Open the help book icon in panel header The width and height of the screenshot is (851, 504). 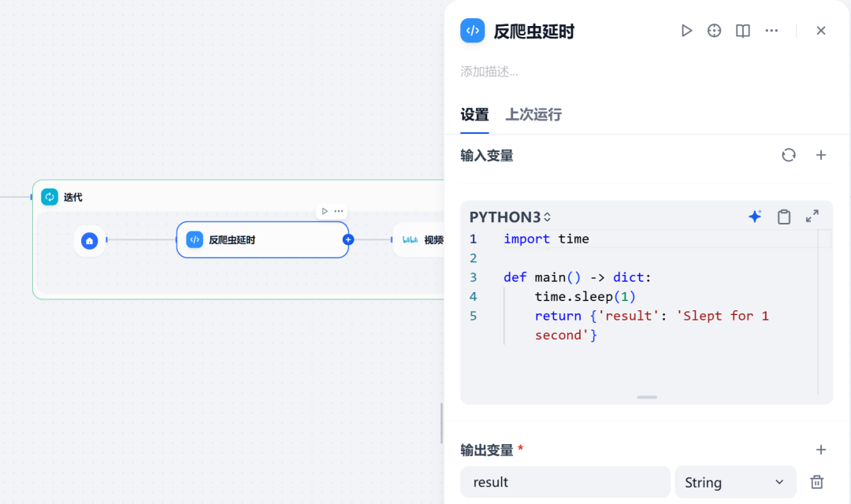point(742,31)
